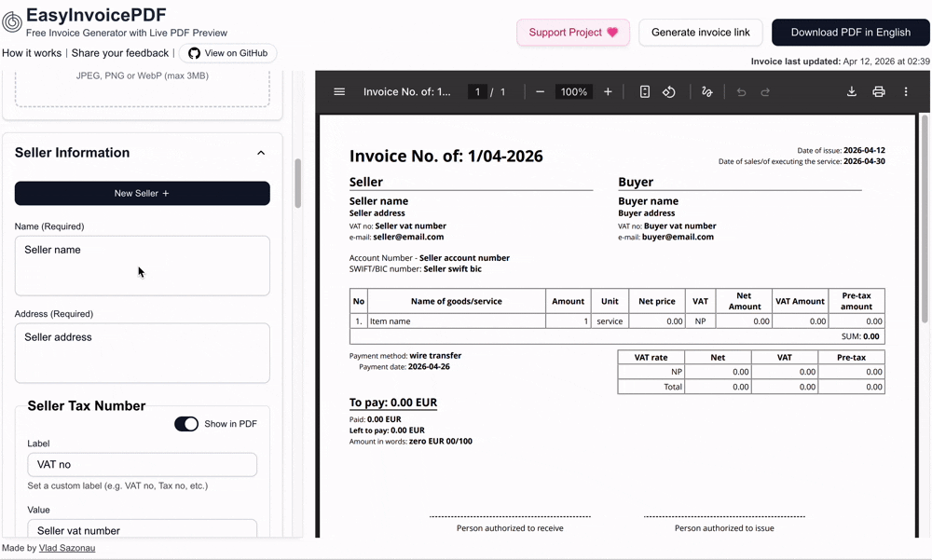
Task: Click the form panel scrollbar thumb
Action: tap(298, 184)
